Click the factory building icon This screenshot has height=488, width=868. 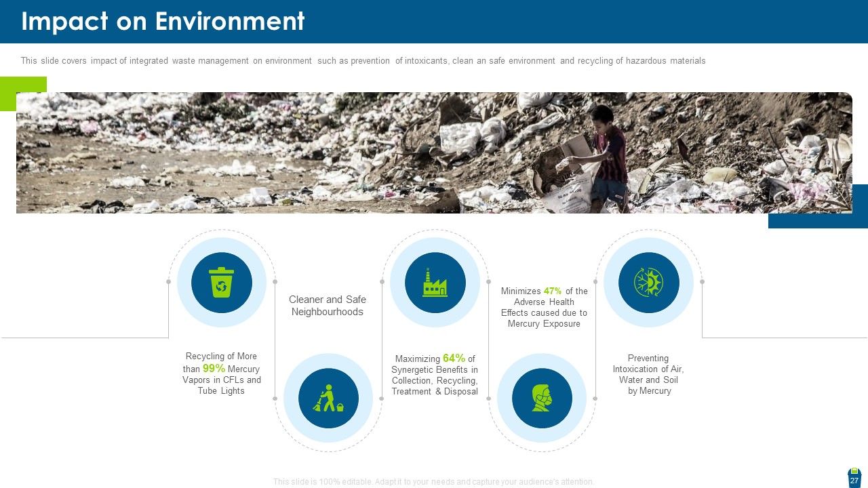click(x=435, y=282)
